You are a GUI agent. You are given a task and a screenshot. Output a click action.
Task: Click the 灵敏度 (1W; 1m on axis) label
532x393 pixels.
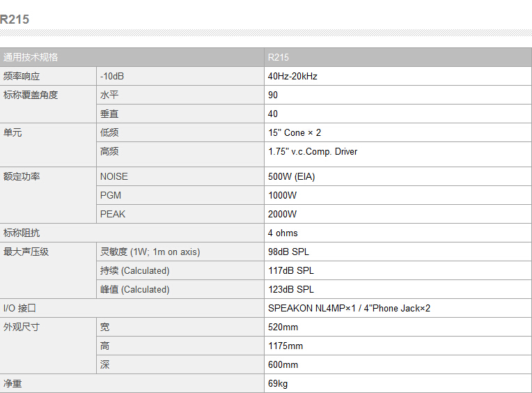(x=150, y=252)
